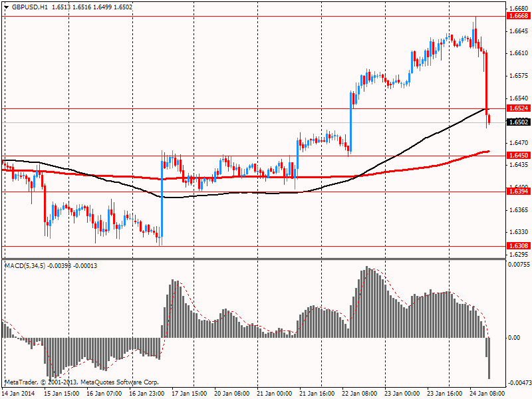
Task: Click the 1.6365 price scale value
Action: 519,210
